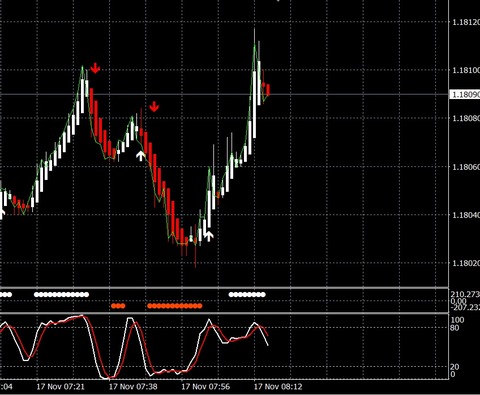Click the red down arrow signal at the second peak
Screen dimensions: 480x395
click(x=154, y=106)
